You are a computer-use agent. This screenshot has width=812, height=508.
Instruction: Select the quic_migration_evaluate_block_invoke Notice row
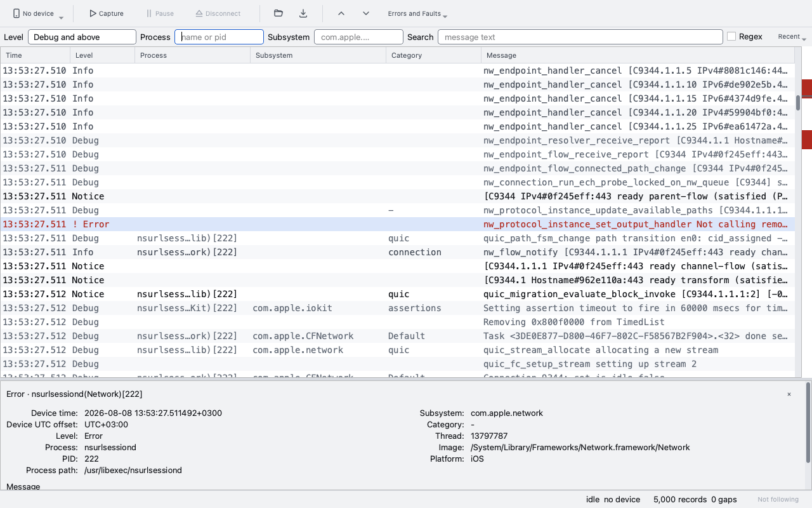pos(397,294)
